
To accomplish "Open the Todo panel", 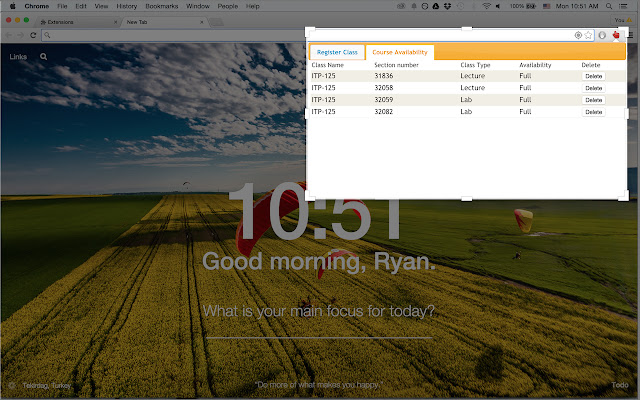I will pyautogui.click(x=620, y=385).
